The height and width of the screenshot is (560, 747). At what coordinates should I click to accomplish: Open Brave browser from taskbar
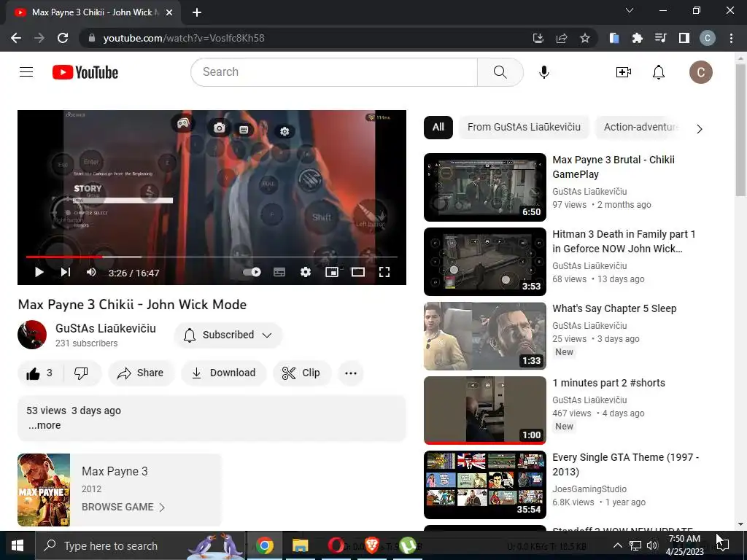371,545
